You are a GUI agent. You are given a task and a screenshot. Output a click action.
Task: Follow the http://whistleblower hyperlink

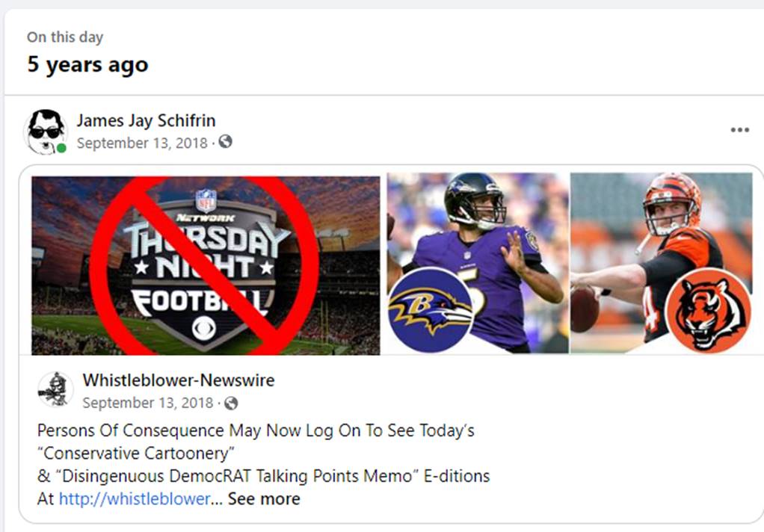(x=135, y=498)
